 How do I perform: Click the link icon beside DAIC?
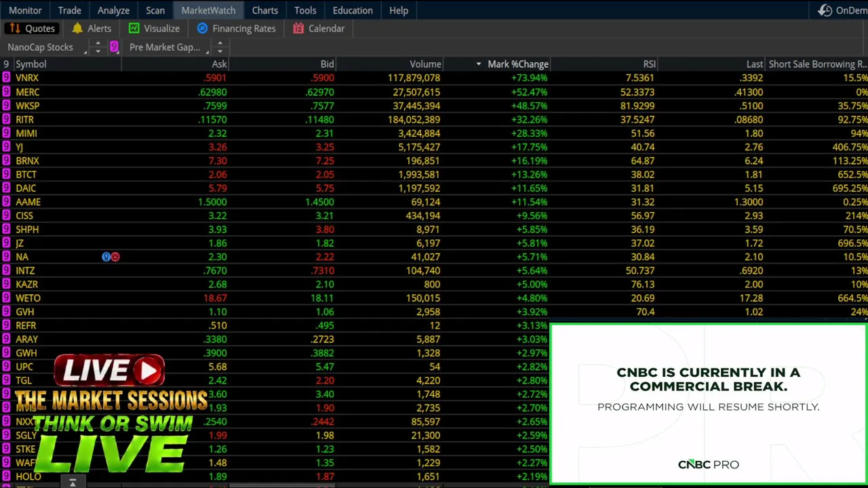coord(6,188)
